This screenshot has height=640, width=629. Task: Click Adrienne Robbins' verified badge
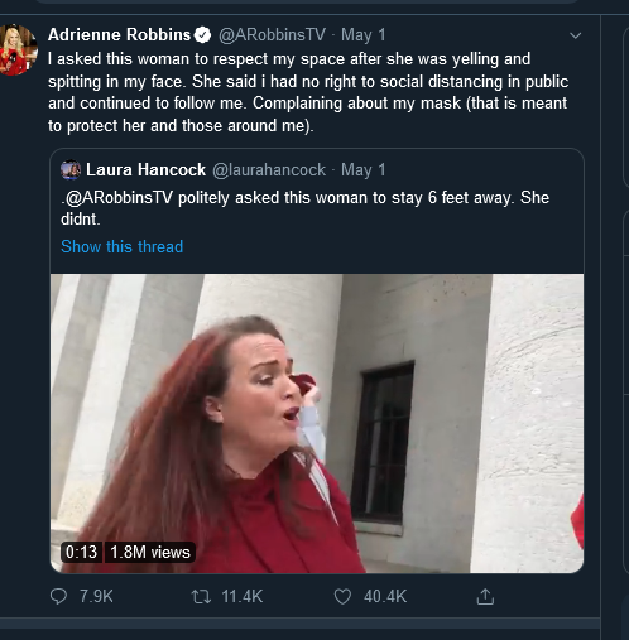(x=203, y=35)
